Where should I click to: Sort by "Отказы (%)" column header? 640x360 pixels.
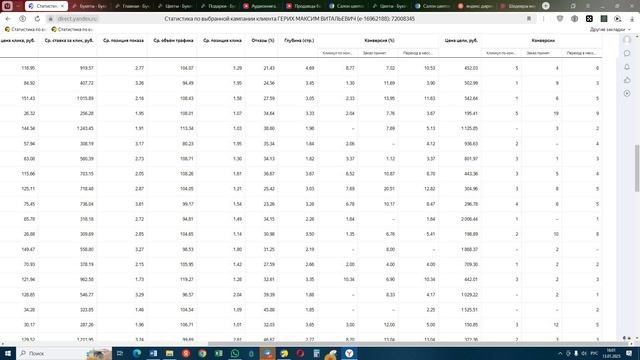[x=263, y=40]
